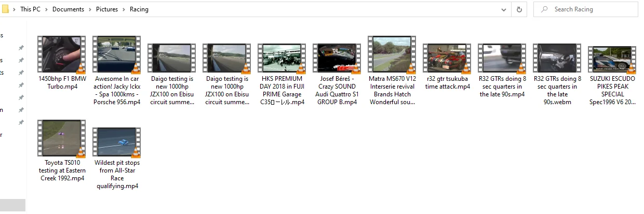Image resolution: width=644 pixels, height=214 pixels.
Task: Click name "R32 GTRs doing 8 sec quarters" ending .webm
Action: [558, 90]
